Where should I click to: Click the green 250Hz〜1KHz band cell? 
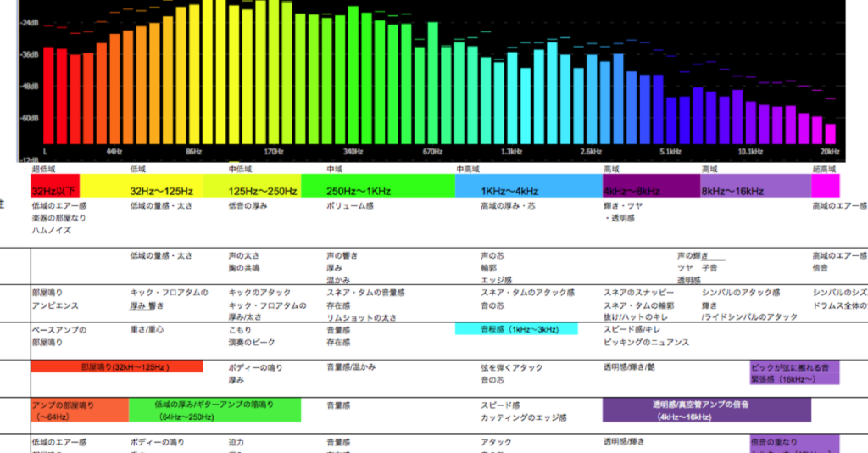tap(378, 187)
